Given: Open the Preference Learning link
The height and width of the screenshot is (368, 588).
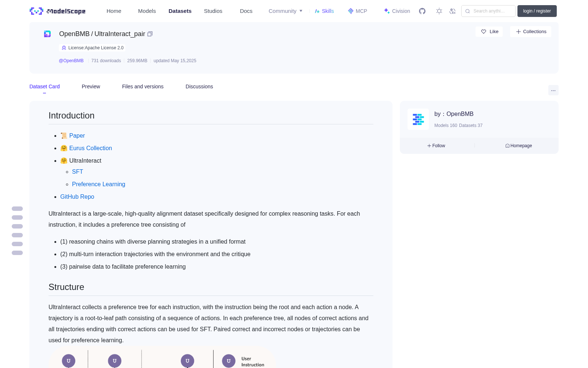Looking at the screenshot, I should (x=98, y=184).
